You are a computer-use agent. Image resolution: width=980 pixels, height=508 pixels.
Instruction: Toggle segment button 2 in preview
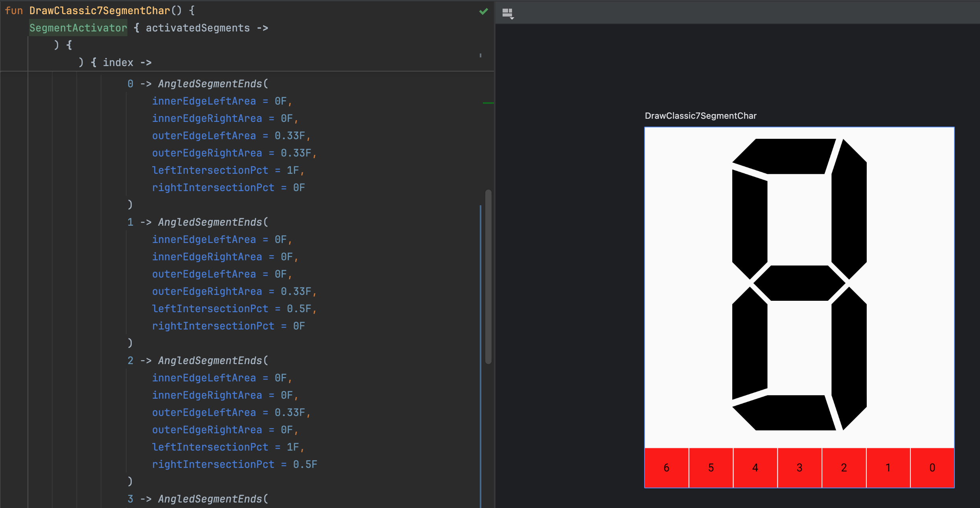pos(844,468)
